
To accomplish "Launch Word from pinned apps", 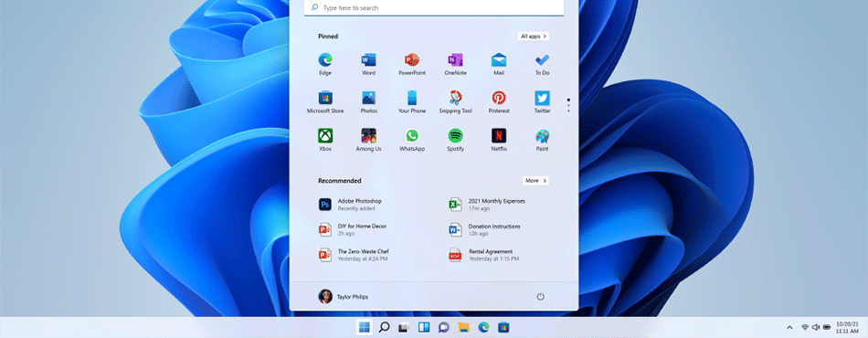I will point(369,64).
